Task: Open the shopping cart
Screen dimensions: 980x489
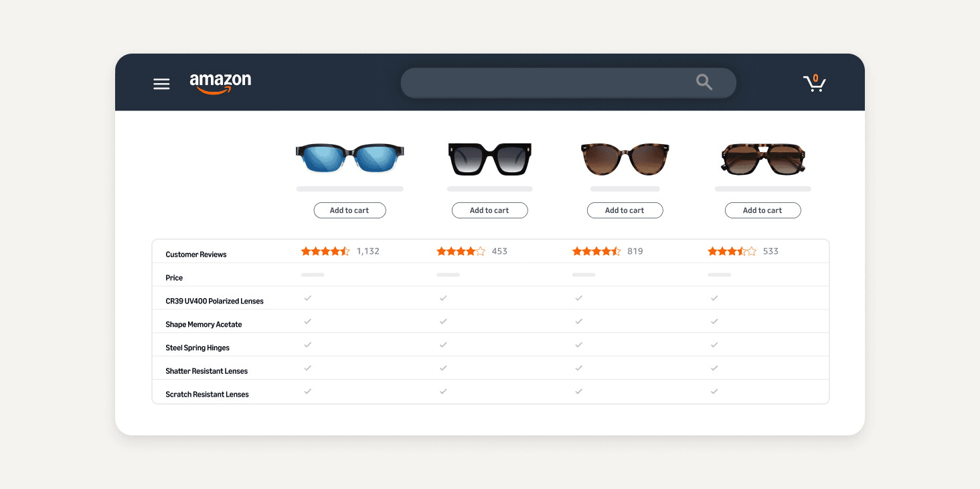Action: (x=814, y=83)
